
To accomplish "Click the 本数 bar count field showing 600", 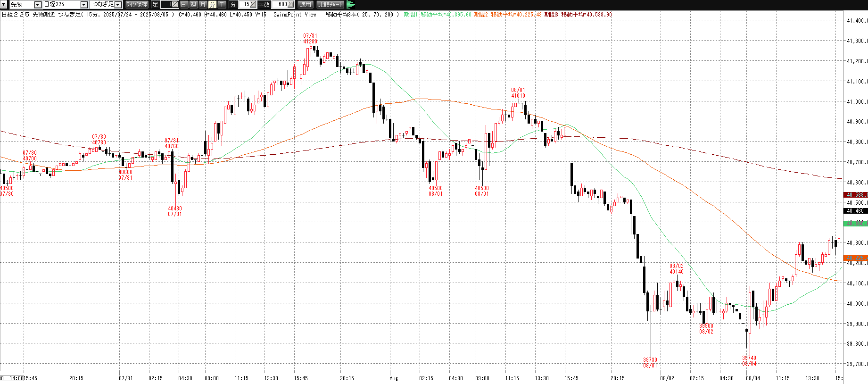I will (280, 5).
